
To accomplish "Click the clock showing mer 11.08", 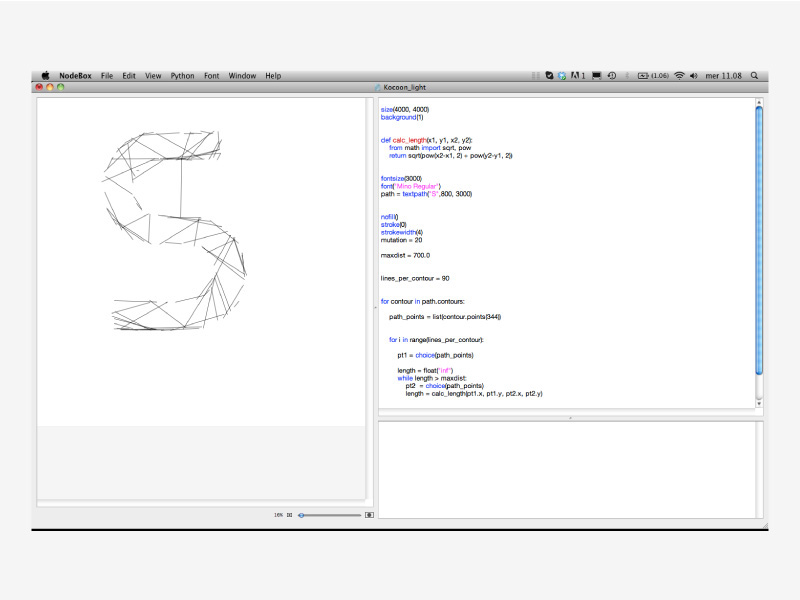I will pos(723,76).
